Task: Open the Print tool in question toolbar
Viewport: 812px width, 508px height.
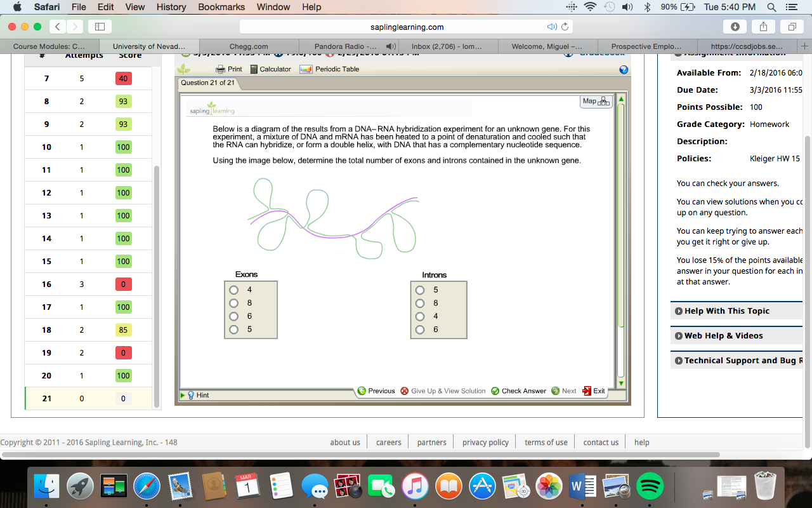Action: click(x=229, y=69)
